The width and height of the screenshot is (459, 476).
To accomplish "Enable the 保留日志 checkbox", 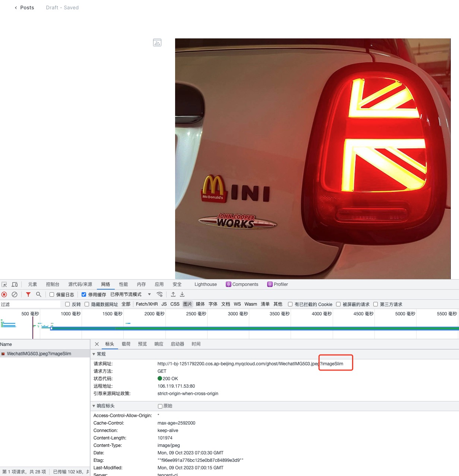I will 52,294.
